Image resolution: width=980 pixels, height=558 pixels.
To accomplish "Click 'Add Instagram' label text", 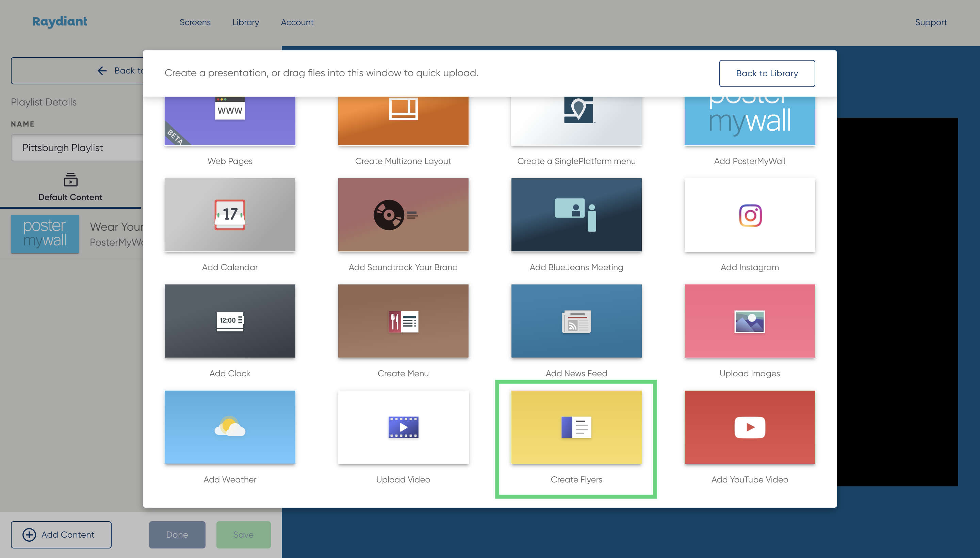I will point(749,267).
